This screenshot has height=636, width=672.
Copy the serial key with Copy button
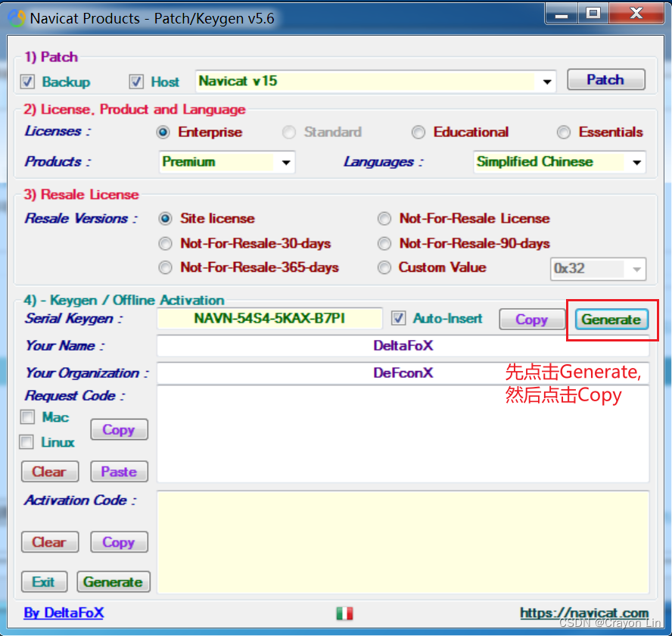pyautogui.click(x=532, y=320)
